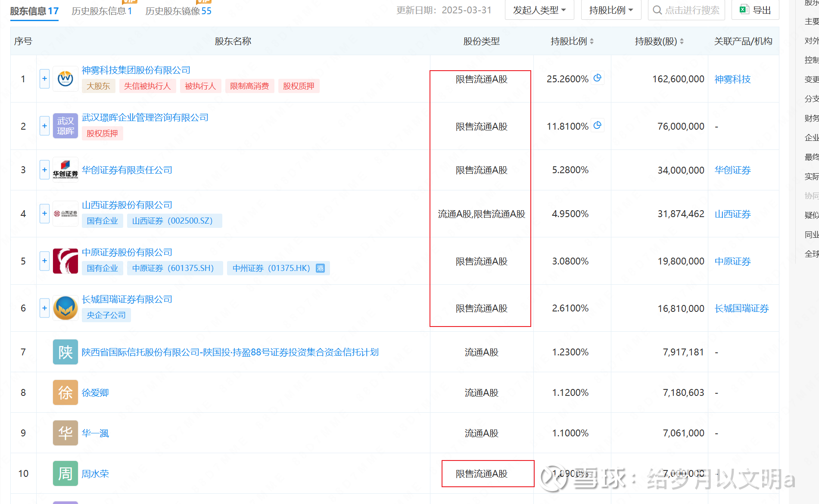
Task: Click 中原证券 red logo icon
Action: tap(65, 261)
